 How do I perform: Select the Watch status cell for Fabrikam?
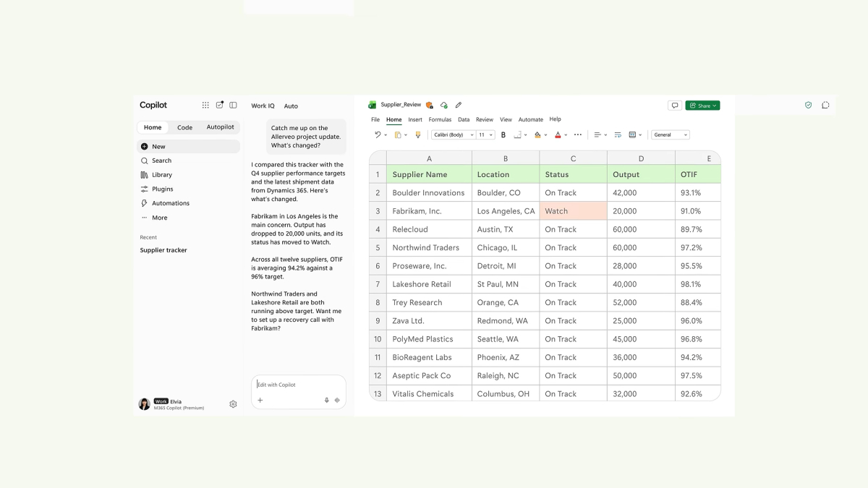point(573,211)
